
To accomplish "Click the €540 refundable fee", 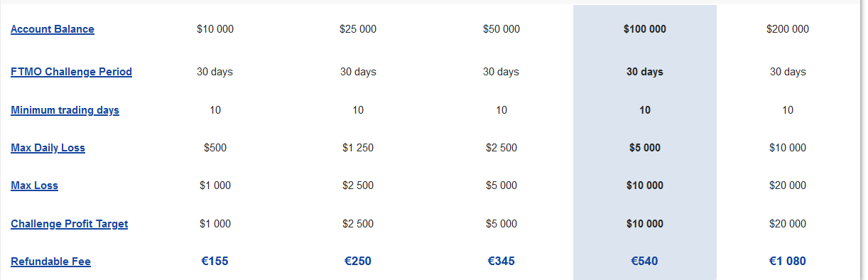I will [x=645, y=261].
